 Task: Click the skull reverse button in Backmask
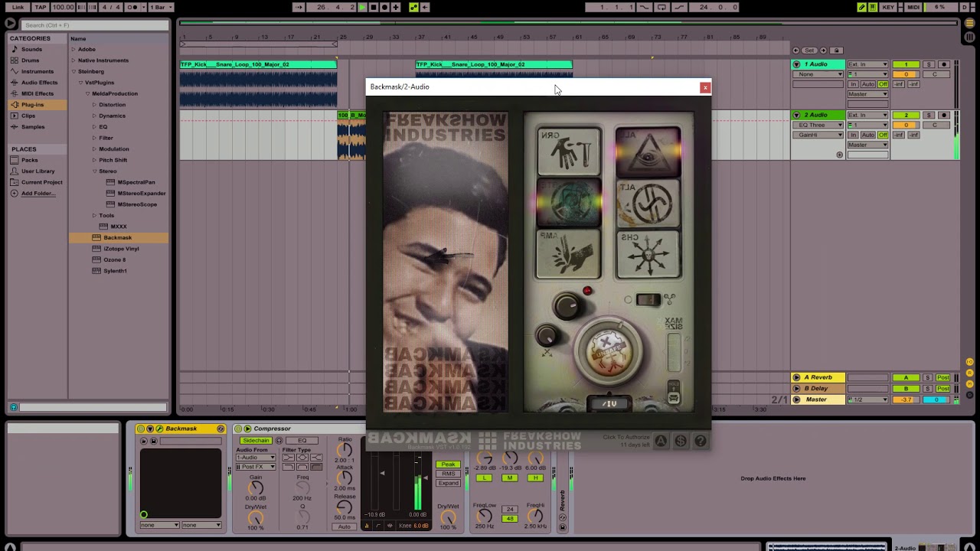pos(609,352)
